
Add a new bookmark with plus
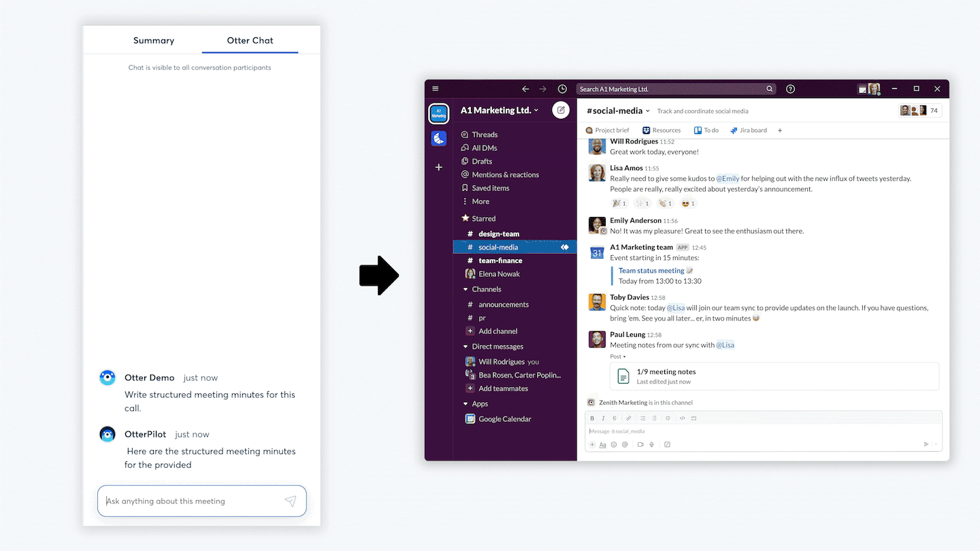tap(780, 130)
